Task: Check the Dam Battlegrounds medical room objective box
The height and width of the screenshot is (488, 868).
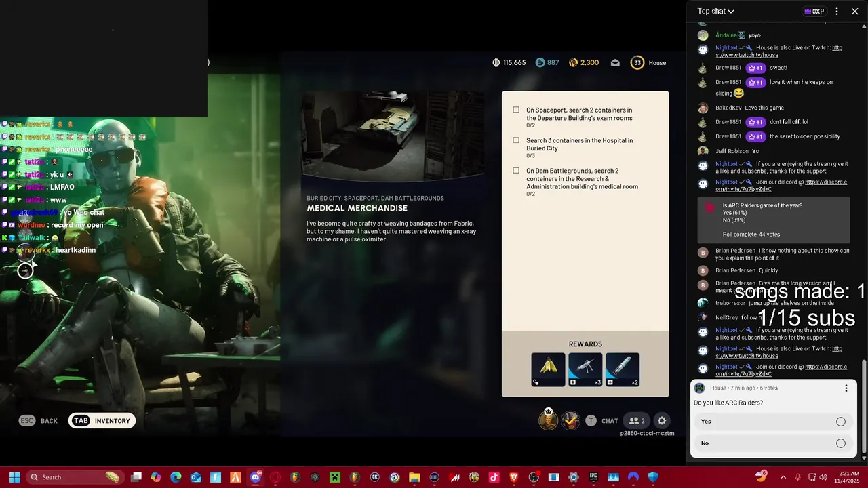Action: click(x=516, y=171)
